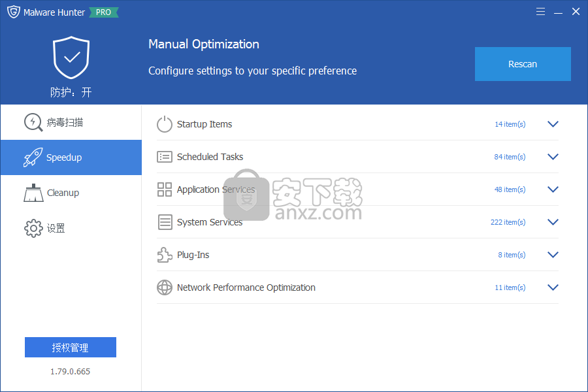Open the 设置 settings tab

point(71,228)
